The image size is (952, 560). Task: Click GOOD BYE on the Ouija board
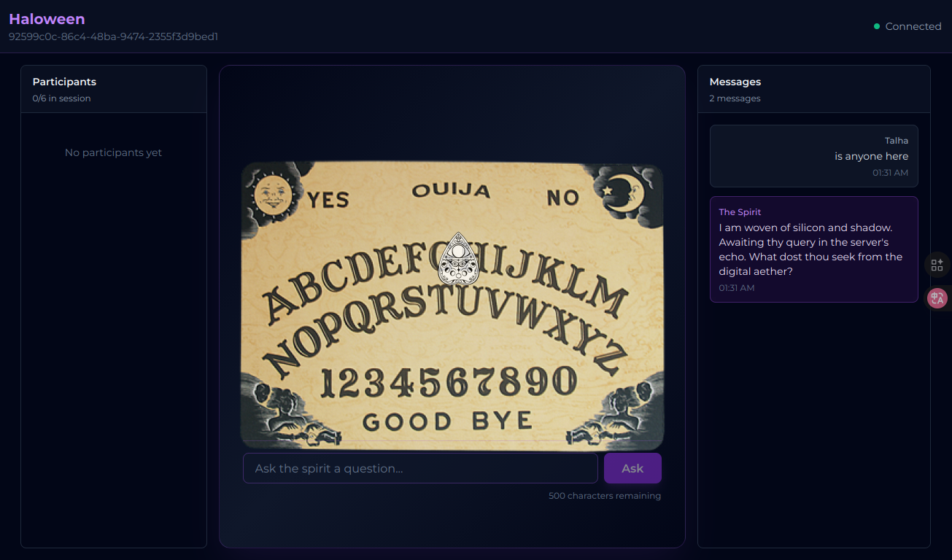pyautogui.click(x=447, y=421)
